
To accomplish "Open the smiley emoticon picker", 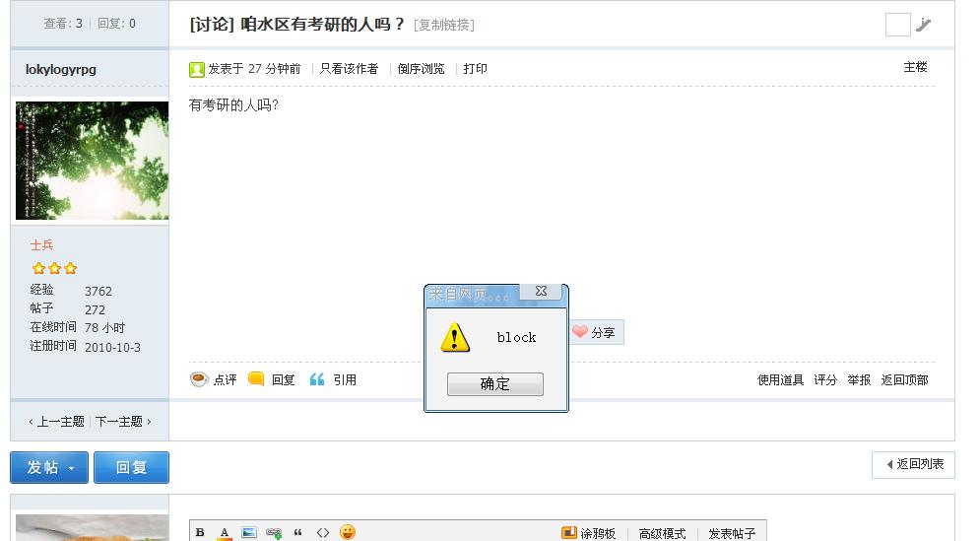I will pyautogui.click(x=348, y=532).
